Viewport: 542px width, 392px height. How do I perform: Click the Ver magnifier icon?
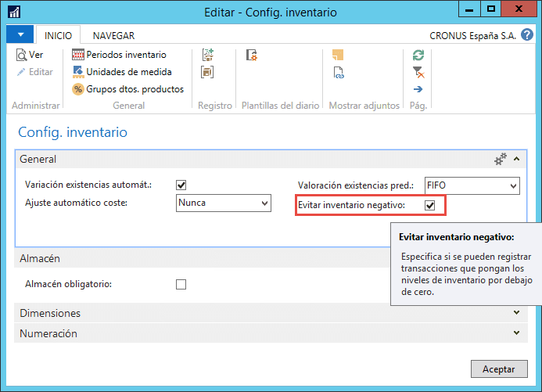click(x=21, y=55)
